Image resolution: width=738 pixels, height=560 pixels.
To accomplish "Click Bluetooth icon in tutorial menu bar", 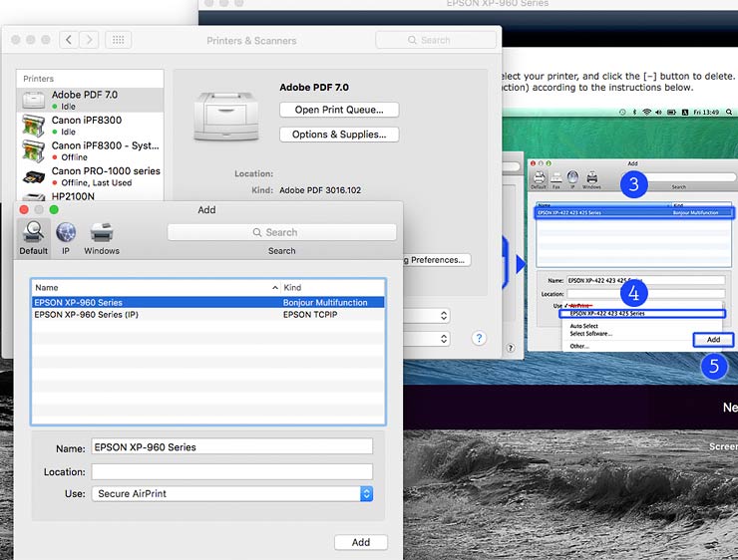I will click(x=634, y=112).
